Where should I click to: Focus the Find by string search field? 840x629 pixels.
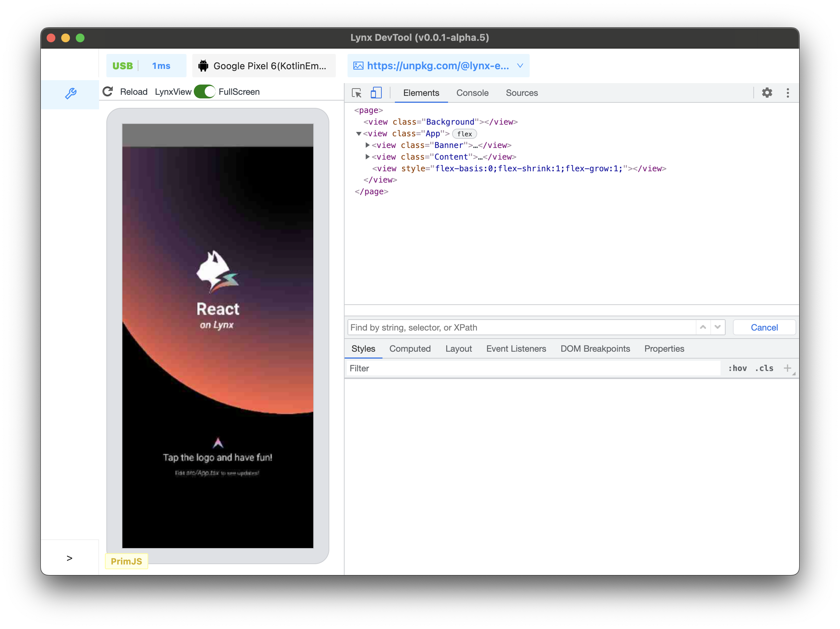coord(521,327)
